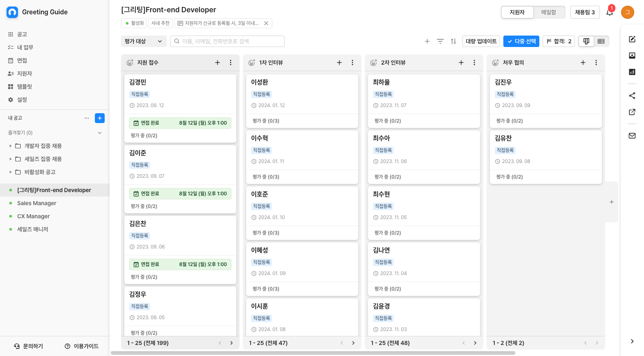Viewport: 644px width, 356px height.
Task: Click the Greeting Guide logo
Action: 12,12
